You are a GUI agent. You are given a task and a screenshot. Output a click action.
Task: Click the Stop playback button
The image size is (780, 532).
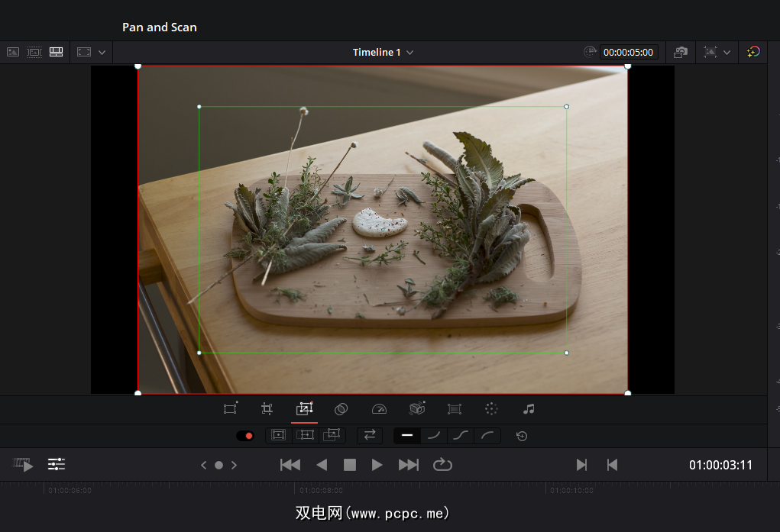click(350, 465)
